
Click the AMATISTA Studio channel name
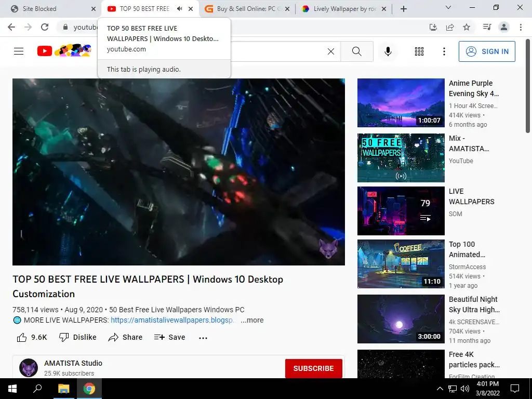tap(73, 363)
